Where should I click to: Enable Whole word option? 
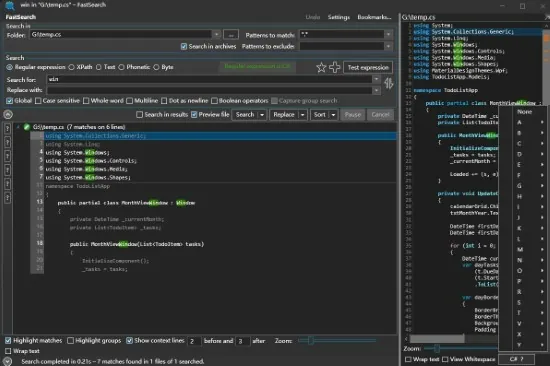86,101
